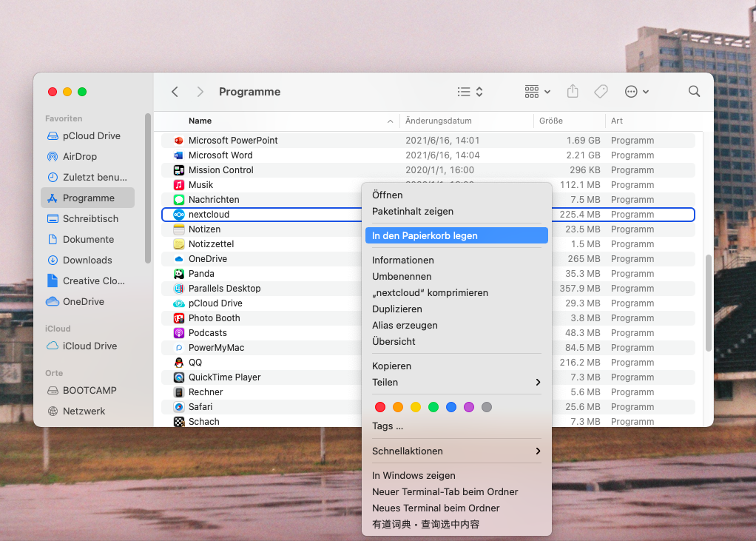Screen dimensions: 756x541
Task: Go back with the left chevron
Action: (x=175, y=92)
